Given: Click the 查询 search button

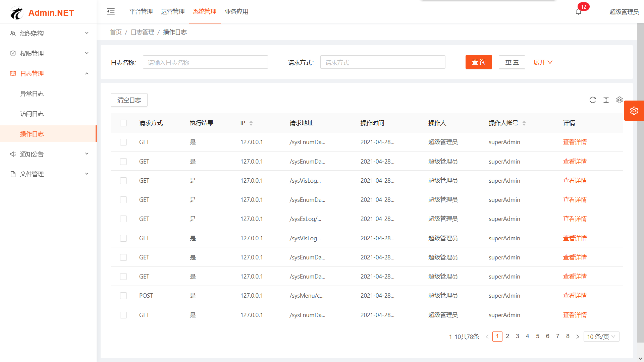Looking at the screenshot, I should point(479,62).
